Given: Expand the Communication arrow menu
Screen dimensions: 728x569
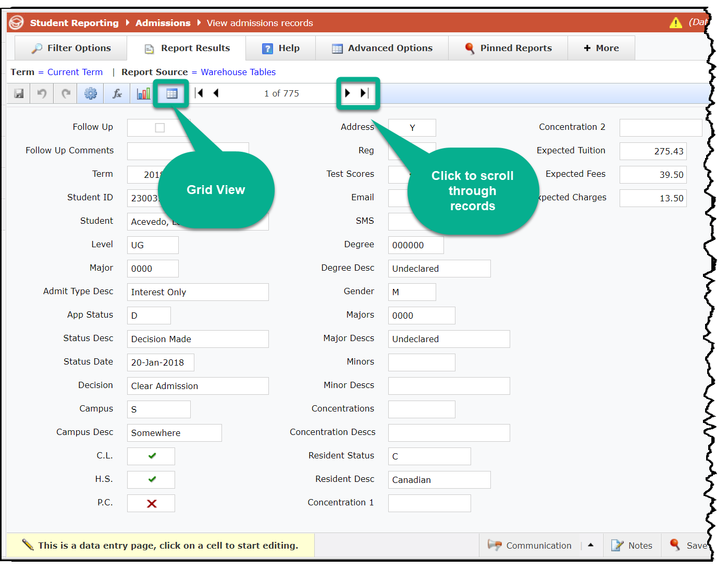Looking at the screenshot, I should pyautogui.click(x=590, y=546).
